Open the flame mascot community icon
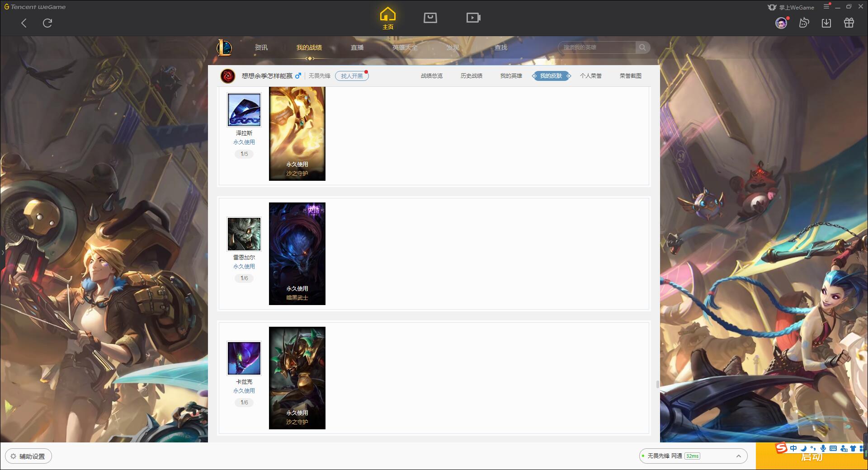Viewport: 868px width, 470px height. point(804,23)
